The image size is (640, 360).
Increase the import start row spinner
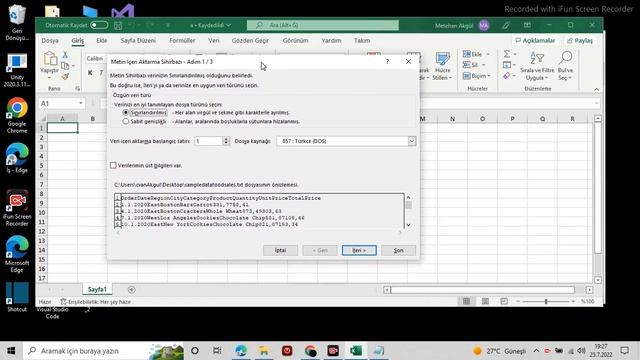click(226, 139)
